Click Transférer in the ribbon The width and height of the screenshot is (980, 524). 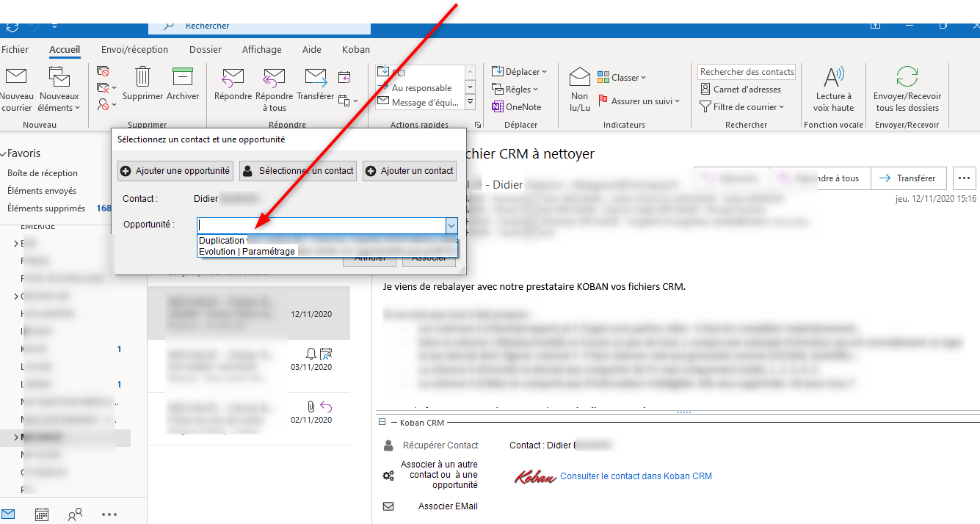point(316,84)
